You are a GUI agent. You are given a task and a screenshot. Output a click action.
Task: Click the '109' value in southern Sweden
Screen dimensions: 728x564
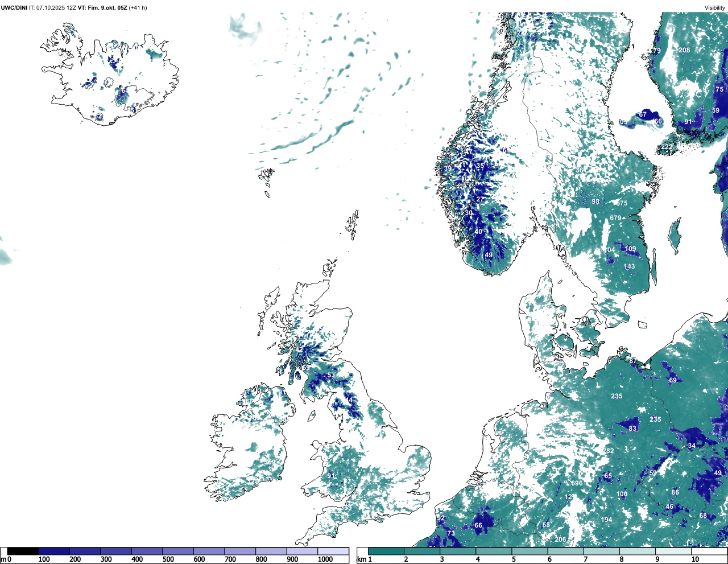pyautogui.click(x=630, y=249)
